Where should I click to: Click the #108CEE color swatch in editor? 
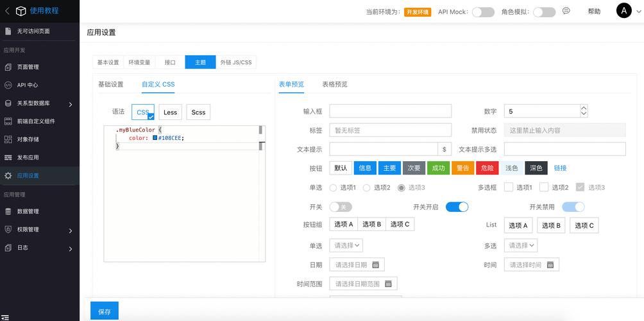pos(155,138)
